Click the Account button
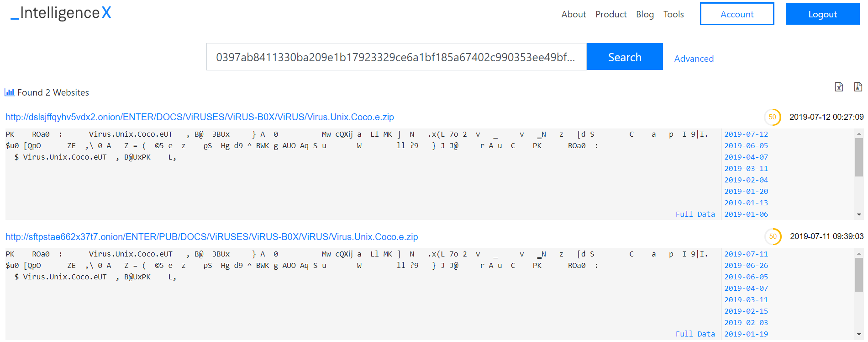Viewport: 868px width, 342px height. (x=736, y=14)
